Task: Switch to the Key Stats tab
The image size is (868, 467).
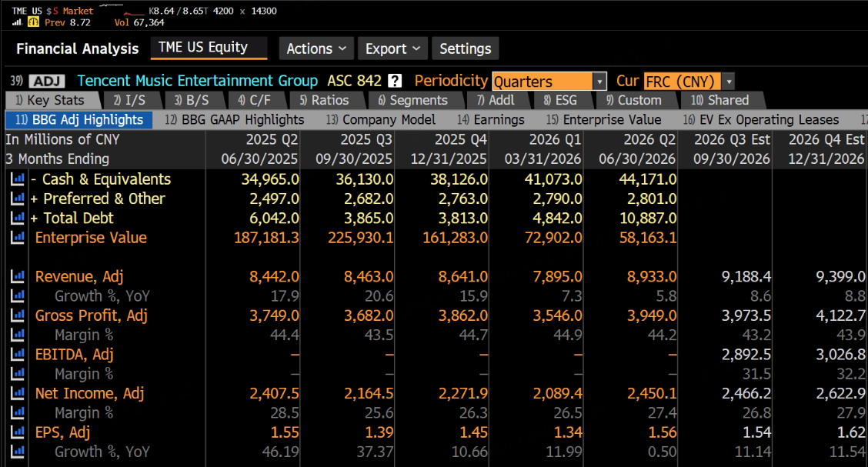Action: tap(54, 100)
